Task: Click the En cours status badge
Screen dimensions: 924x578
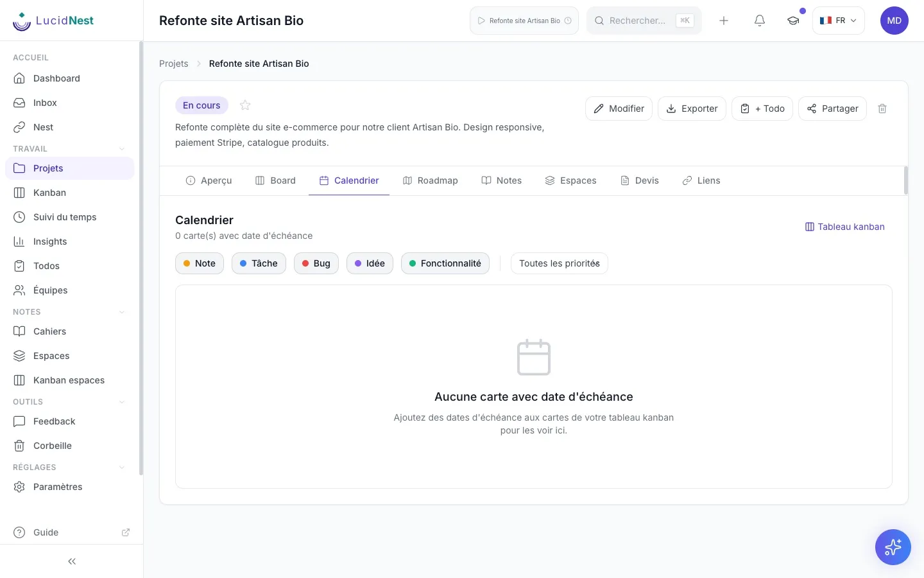Action: click(x=201, y=105)
